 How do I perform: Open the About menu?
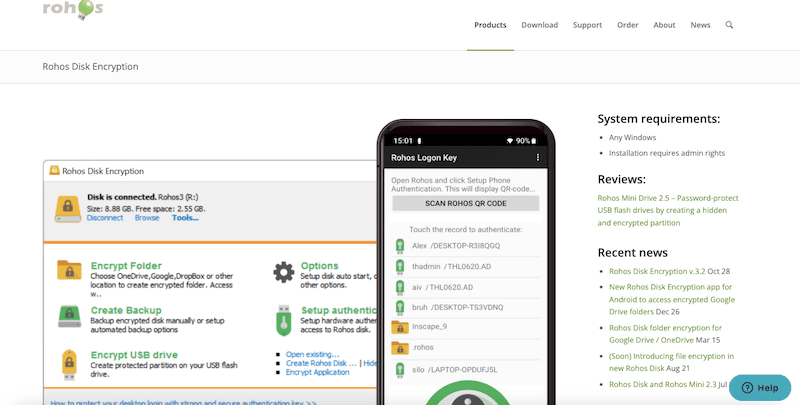(664, 25)
